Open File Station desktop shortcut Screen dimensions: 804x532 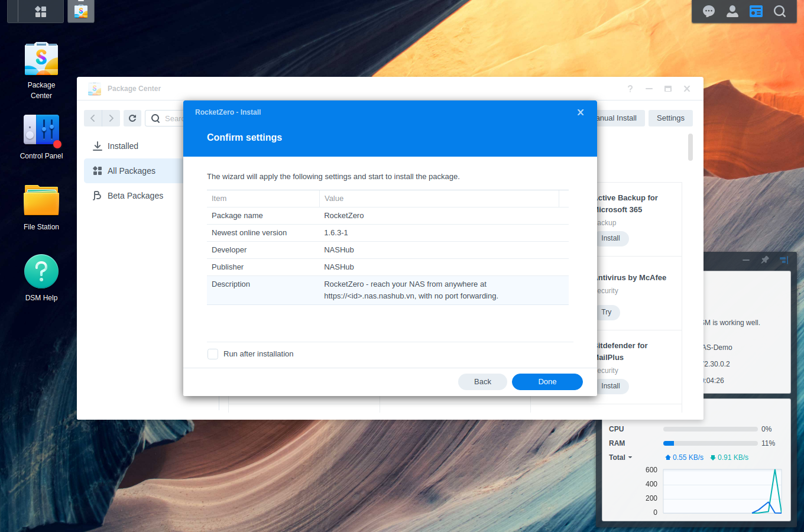pyautogui.click(x=41, y=207)
